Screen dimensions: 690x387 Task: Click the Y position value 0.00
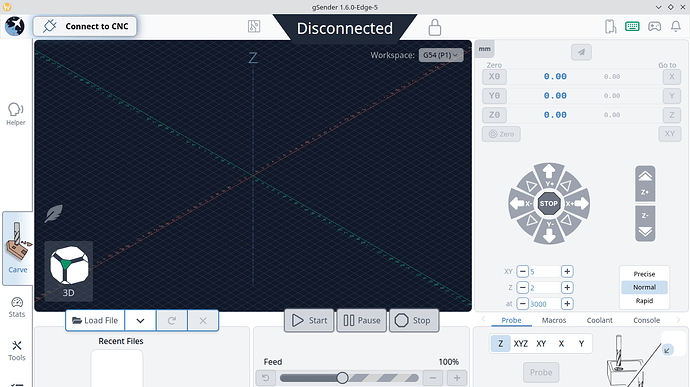click(x=555, y=96)
